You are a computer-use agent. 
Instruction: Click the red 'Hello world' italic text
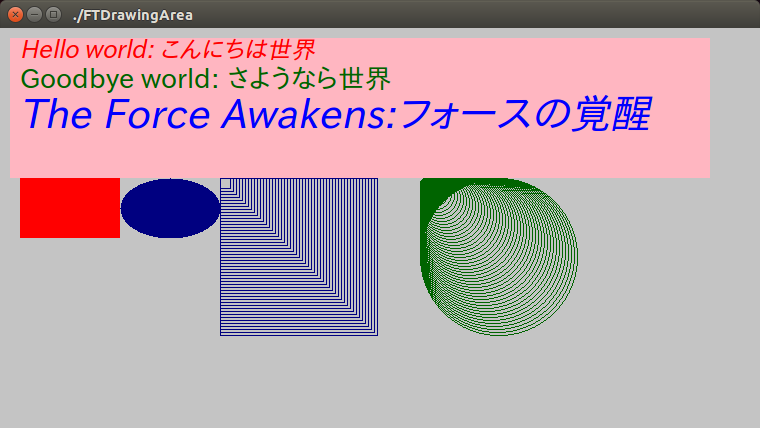coord(168,49)
